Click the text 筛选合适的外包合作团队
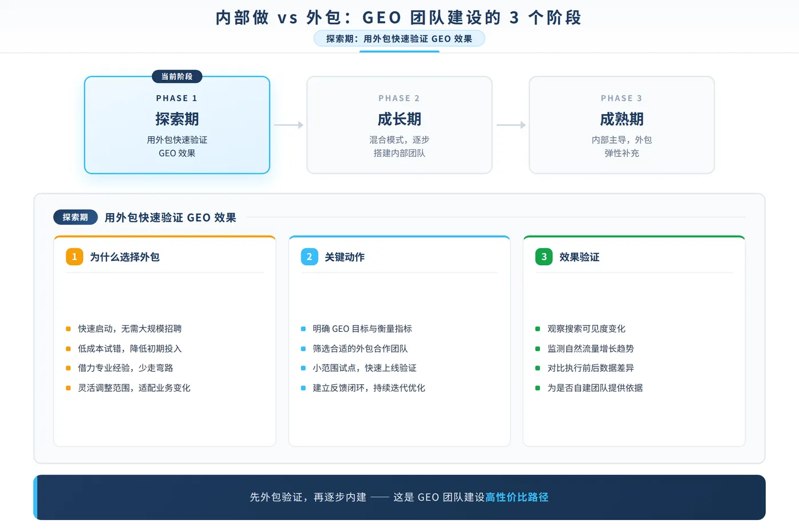Screen dimensions: 799x532 tap(360, 348)
